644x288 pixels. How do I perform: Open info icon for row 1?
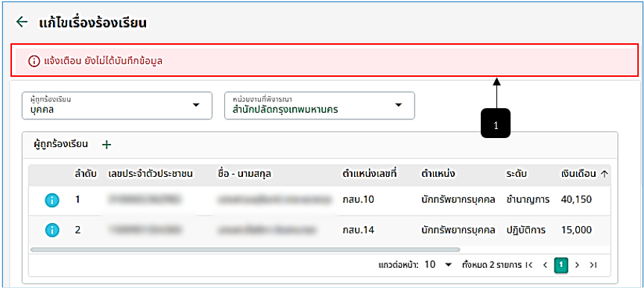tap(52, 200)
